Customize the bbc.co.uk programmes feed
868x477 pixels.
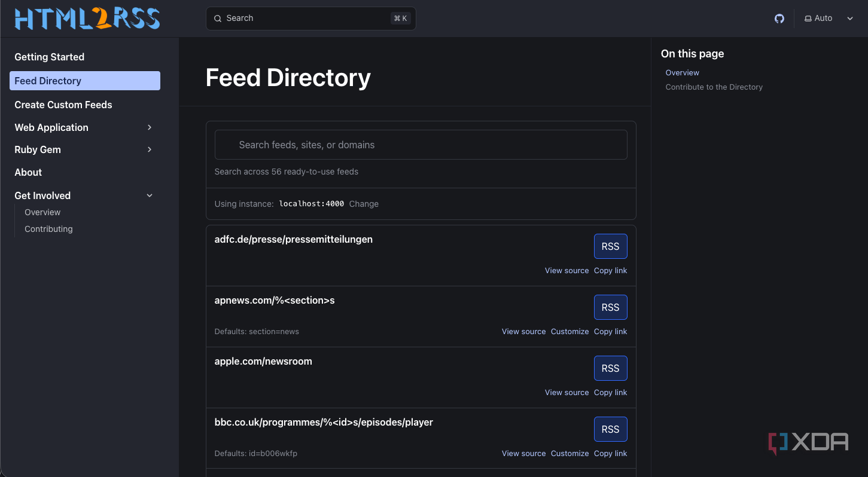569,454
